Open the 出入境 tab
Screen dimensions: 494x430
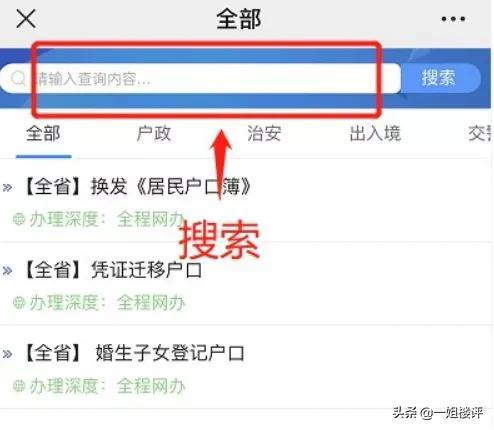point(375,134)
